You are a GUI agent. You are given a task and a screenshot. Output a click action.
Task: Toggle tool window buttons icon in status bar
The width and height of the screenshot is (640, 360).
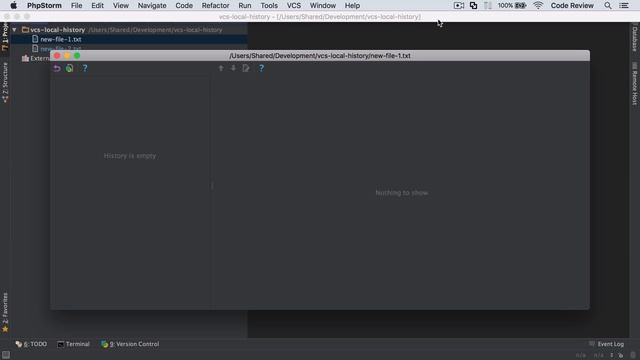tap(6, 355)
